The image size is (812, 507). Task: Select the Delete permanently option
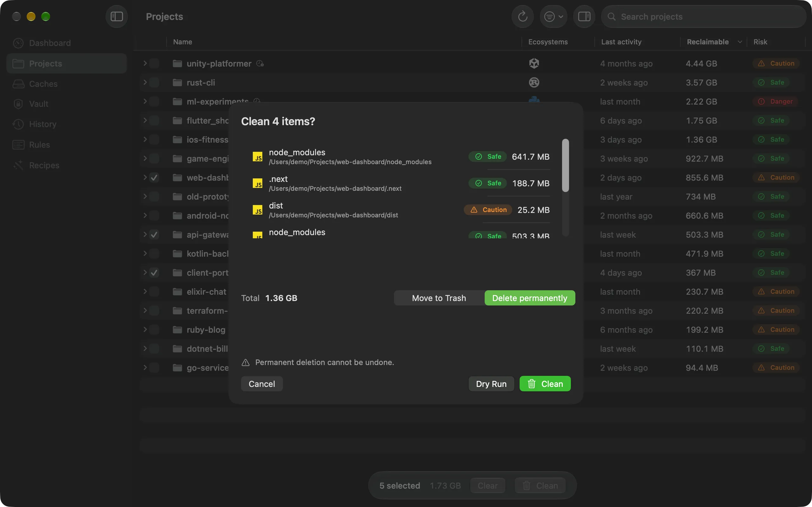pos(529,298)
